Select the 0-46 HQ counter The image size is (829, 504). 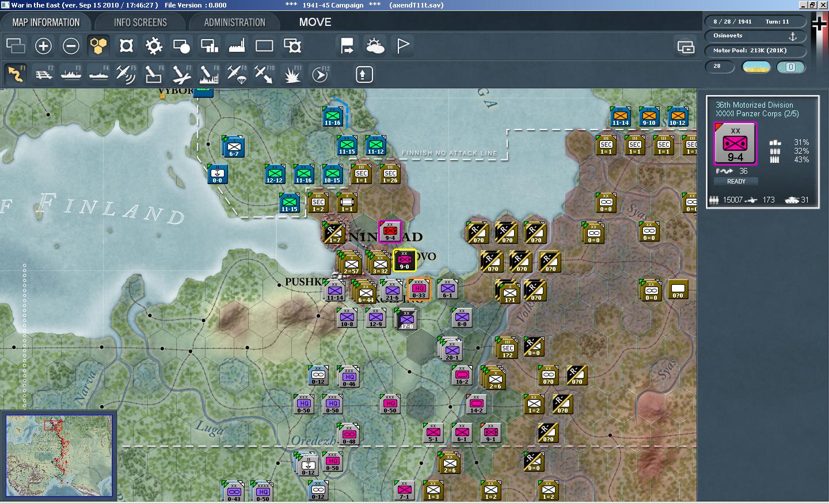(x=349, y=377)
